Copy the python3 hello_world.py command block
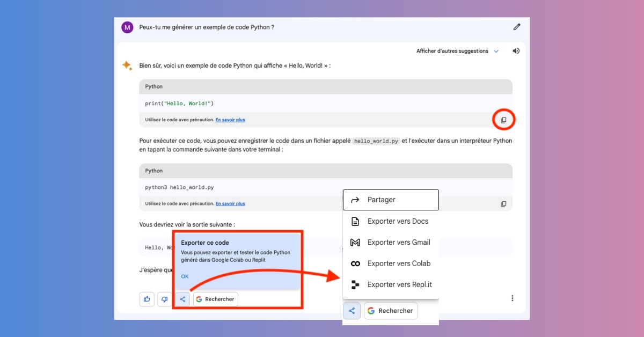Screen dimensions: 644x337 503,204
